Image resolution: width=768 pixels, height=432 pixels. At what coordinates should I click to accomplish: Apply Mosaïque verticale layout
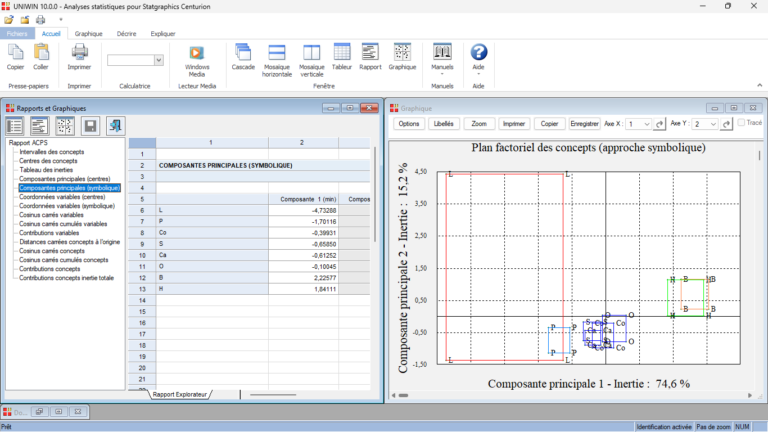tap(312, 52)
